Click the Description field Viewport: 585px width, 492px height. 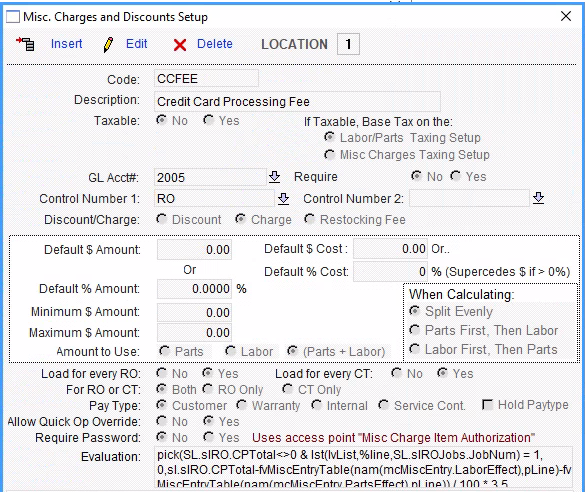click(297, 101)
